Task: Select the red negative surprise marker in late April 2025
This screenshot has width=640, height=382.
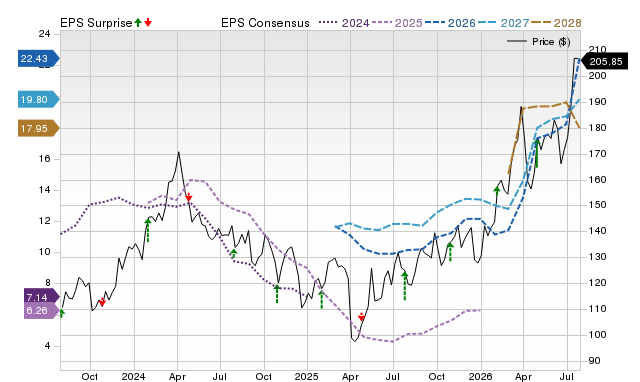Action: coord(362,317)
